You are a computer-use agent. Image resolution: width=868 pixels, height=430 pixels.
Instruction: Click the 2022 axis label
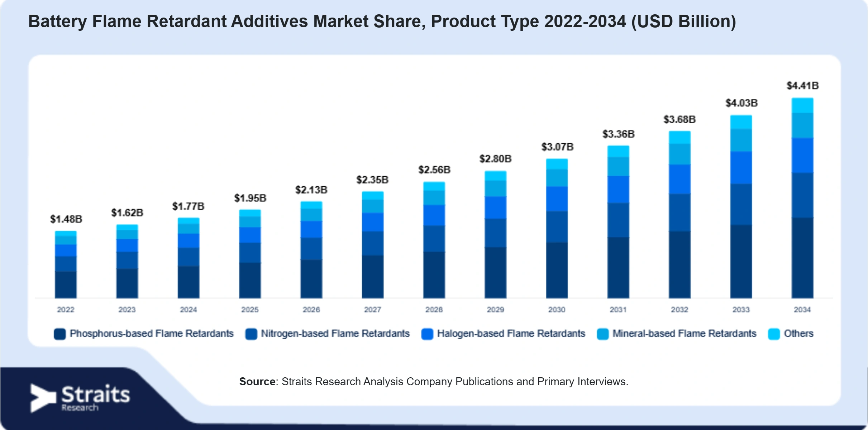66,310
